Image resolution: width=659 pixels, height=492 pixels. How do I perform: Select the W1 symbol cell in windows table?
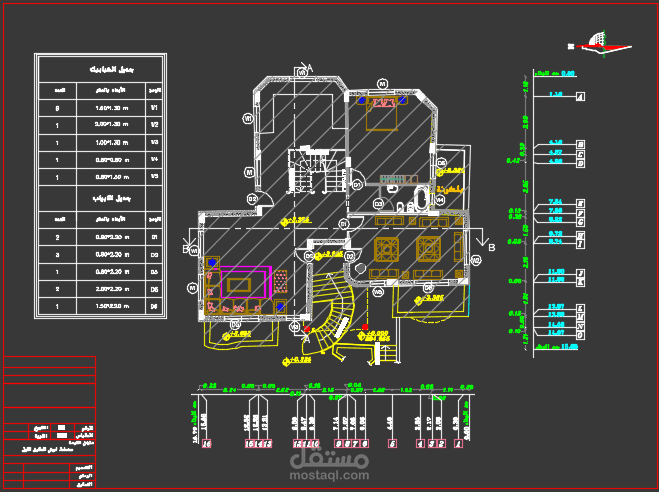(154, 108)
